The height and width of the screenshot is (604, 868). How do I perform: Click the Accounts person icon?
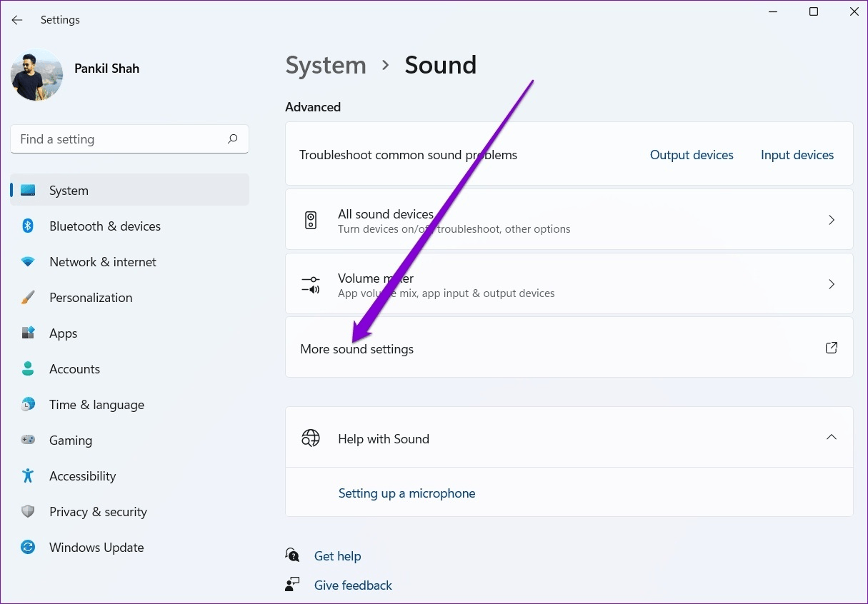point(27,368)
